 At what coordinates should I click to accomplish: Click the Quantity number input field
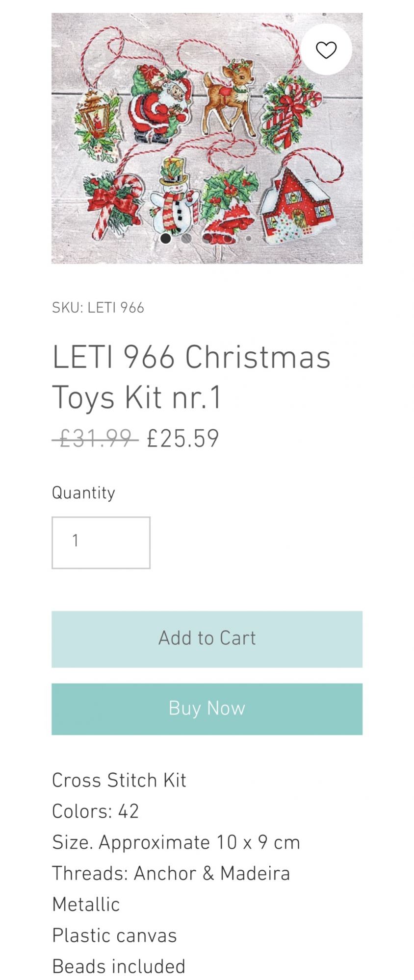101,542
